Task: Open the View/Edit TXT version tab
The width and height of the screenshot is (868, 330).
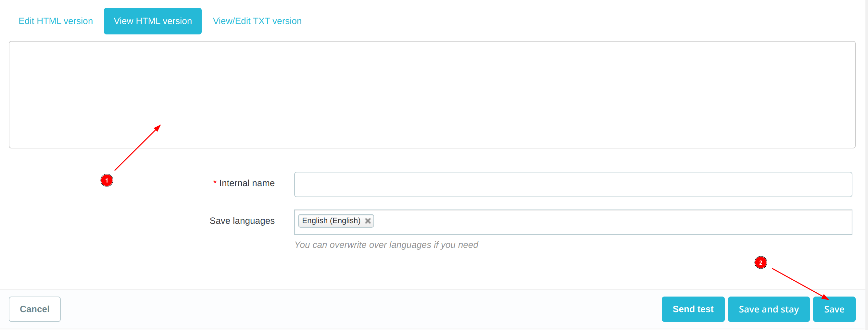Action: click(257, 21)
